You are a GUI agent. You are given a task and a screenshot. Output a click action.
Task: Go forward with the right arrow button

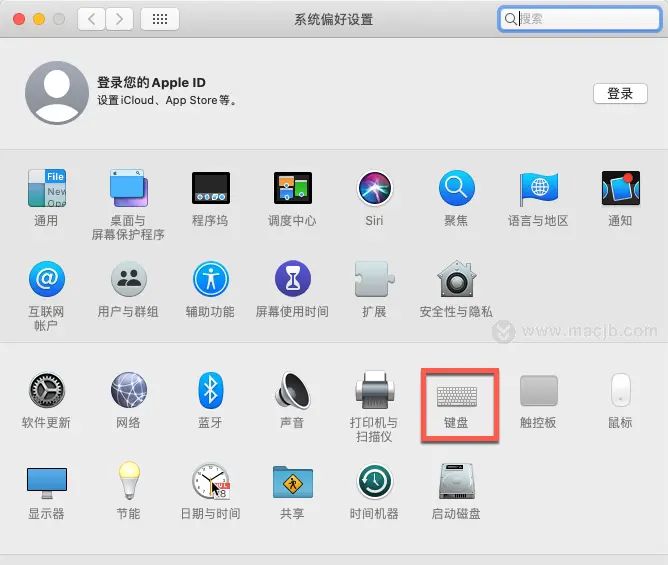119,19
